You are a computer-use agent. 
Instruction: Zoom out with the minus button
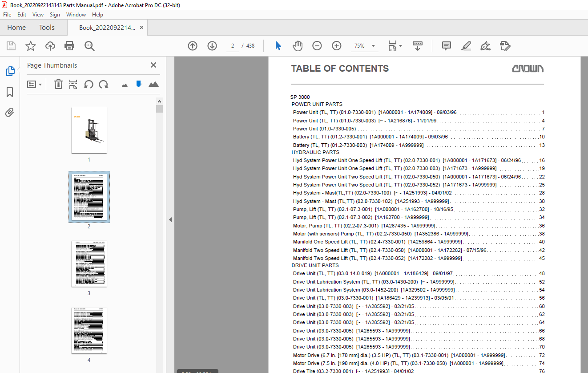tap(317, 46)
